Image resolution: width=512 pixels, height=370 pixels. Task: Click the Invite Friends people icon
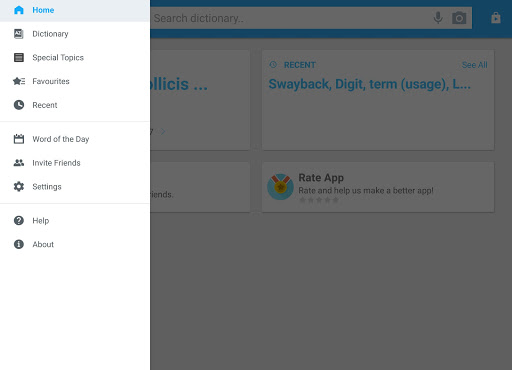click(x=19, y=163)
